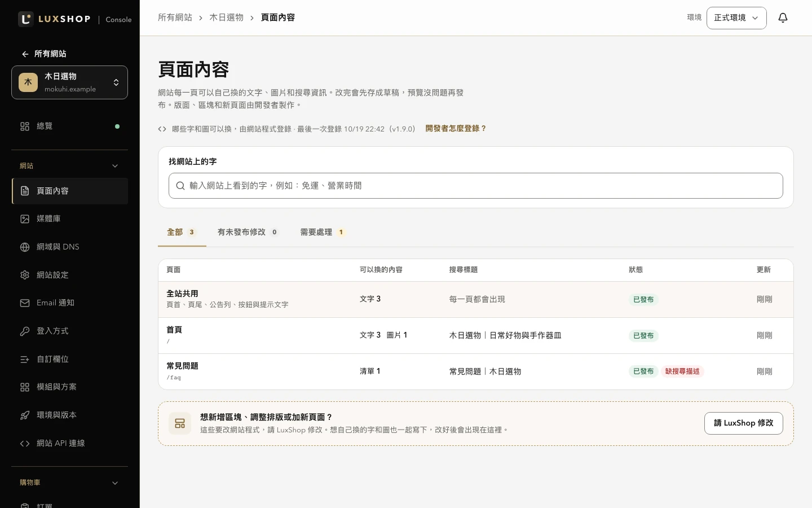The height and width of the screenshot is (508, 812).
Task: Open 自訂欄位 in the sidebar
Action: [x=69, y=359]
